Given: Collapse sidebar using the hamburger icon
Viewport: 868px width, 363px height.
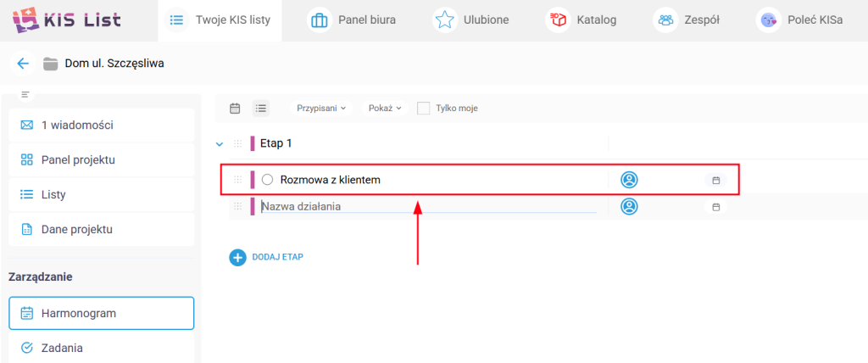Looking at the screenshot, I should 25,94.
